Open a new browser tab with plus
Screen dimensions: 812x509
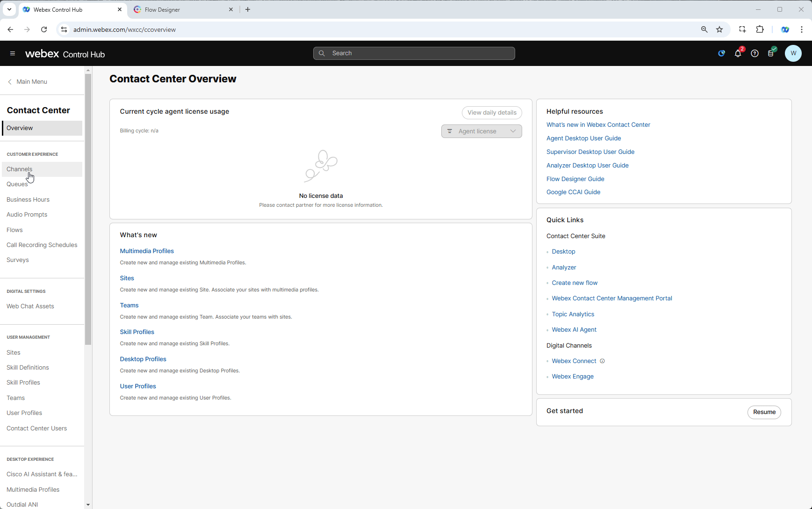point(248,9)
